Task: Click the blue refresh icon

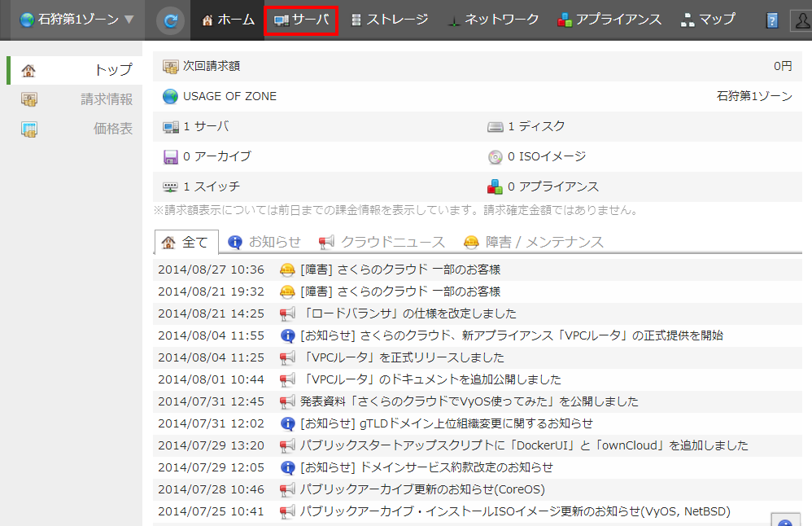Action: pos(170,20)
